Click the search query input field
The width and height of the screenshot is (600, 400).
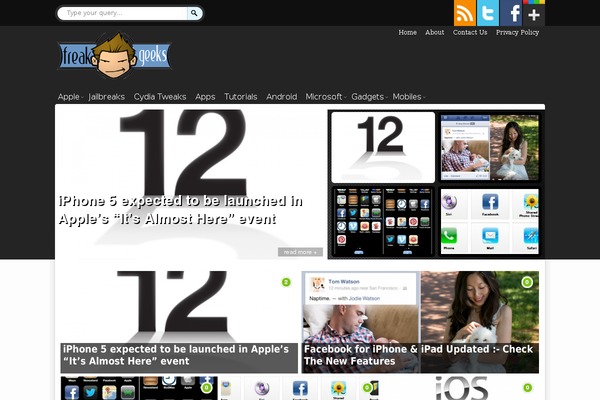122,13
